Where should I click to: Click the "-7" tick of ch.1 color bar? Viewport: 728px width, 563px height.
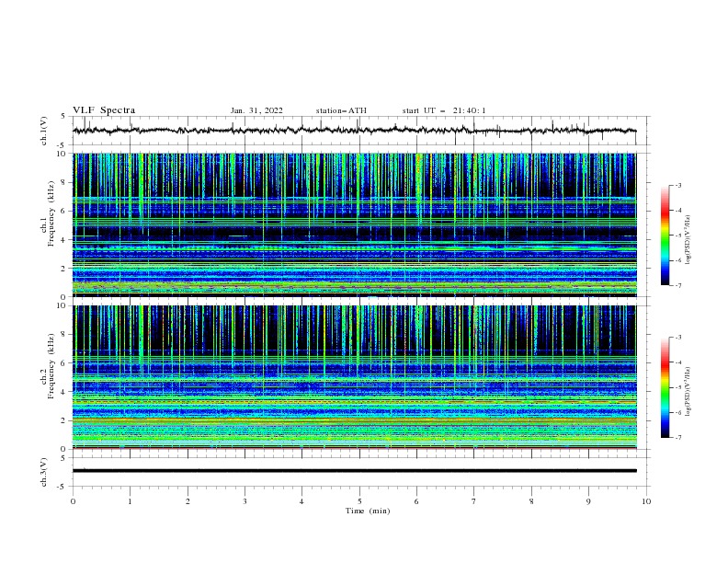click(677, 285)
